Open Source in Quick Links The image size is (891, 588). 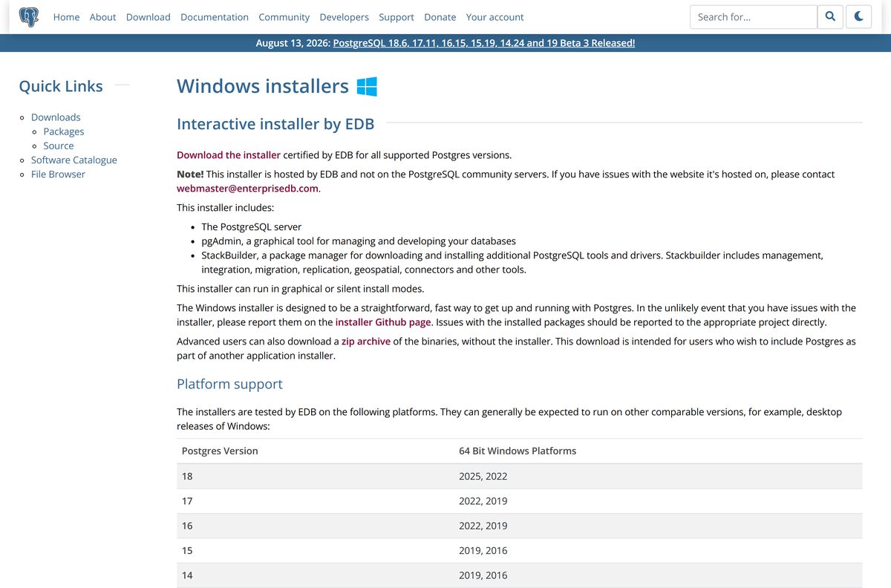(x=59, y=146)
